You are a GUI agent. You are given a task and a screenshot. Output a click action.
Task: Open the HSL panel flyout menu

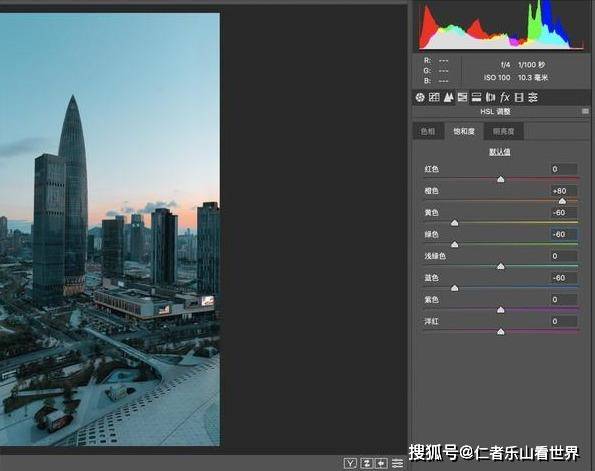pos(586,111)
